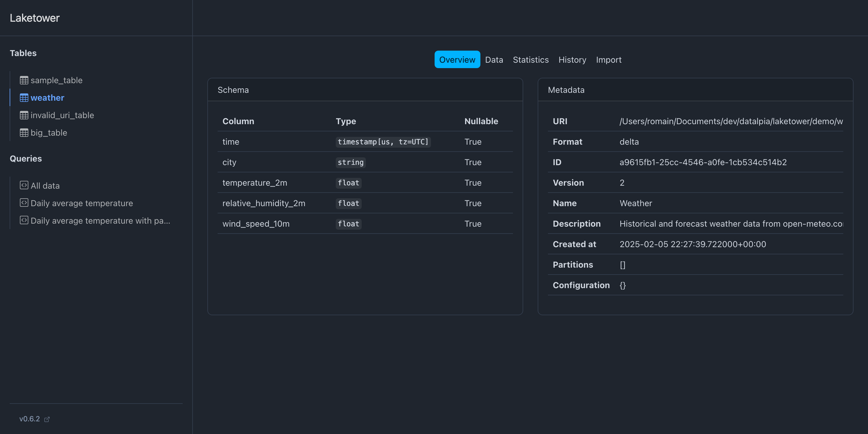Click the Laketower app title

tap(35, 18)
